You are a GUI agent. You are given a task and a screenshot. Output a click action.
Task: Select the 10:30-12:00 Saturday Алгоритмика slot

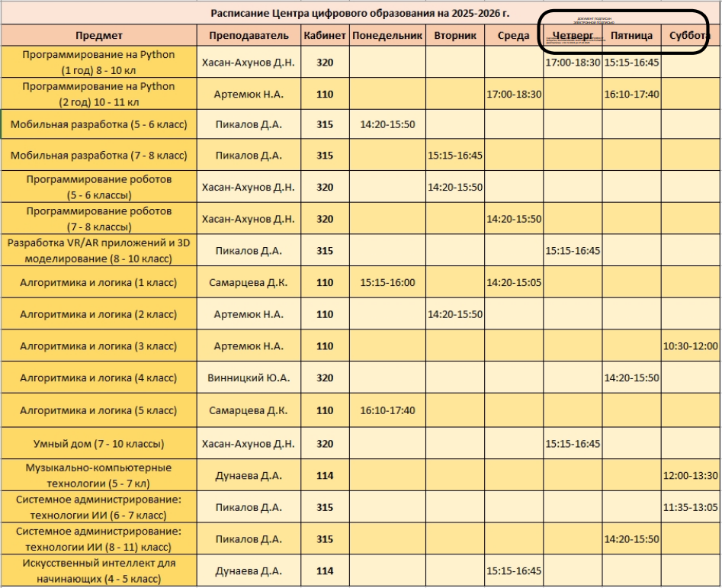coord(692,345)
